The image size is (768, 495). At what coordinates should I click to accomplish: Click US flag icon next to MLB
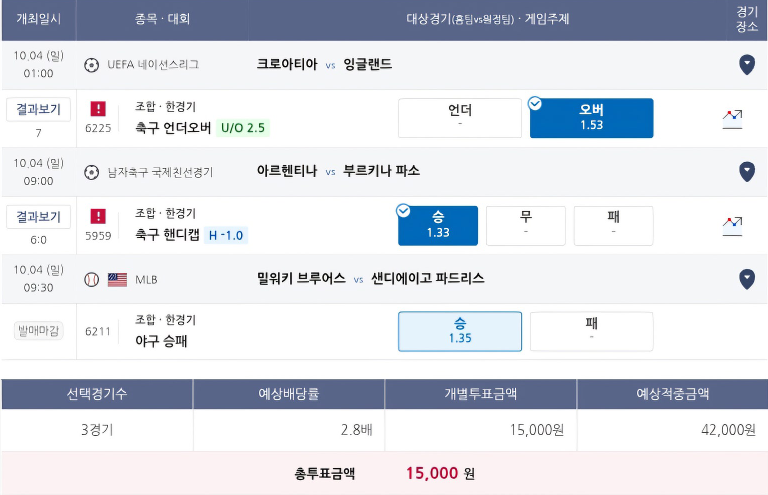(x=117, y=280)
